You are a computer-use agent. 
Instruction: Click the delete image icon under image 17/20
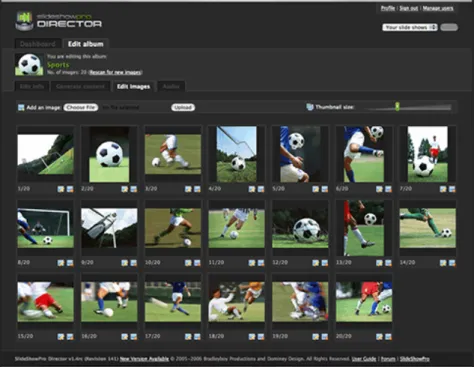coord(197,337)
